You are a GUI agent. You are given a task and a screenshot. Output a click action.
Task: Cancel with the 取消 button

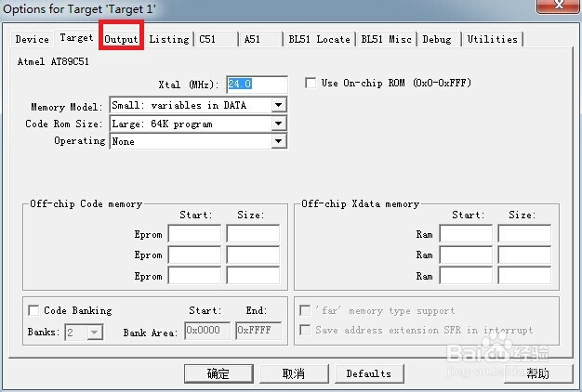tap(294, 373)
